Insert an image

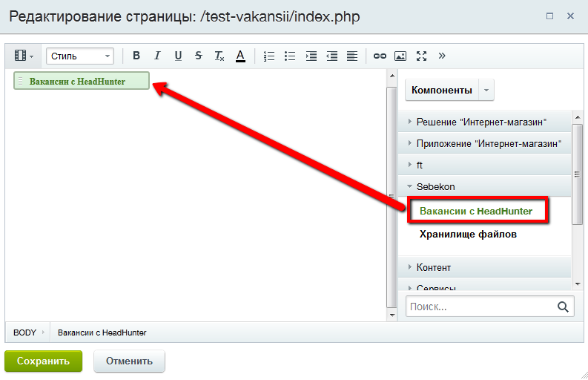point(400,56)
